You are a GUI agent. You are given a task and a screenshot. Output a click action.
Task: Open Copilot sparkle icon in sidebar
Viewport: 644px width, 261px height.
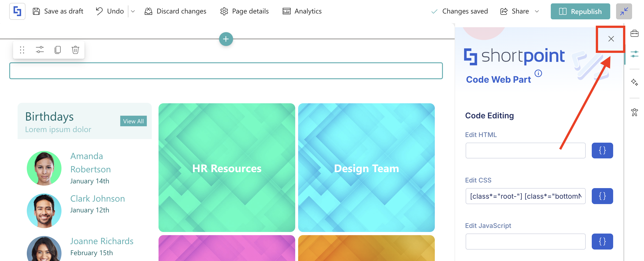(x=634, y=82)
